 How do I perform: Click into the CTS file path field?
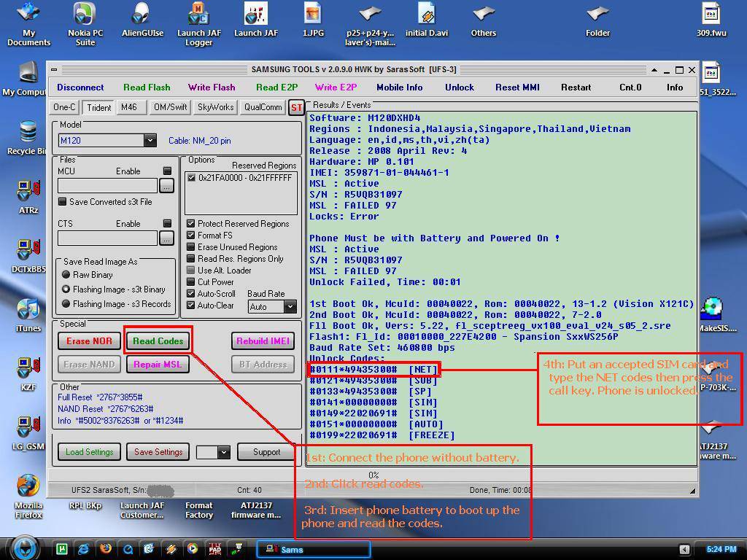pyautogui.click(x=107, y=238)
